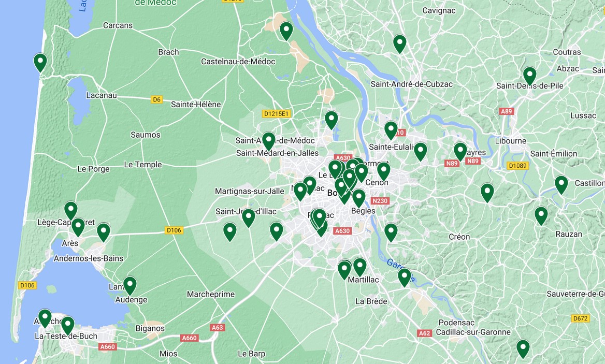Open the pin at La Teste-de-Buch
The image size is (605, 364).
[x=67, y=326]
